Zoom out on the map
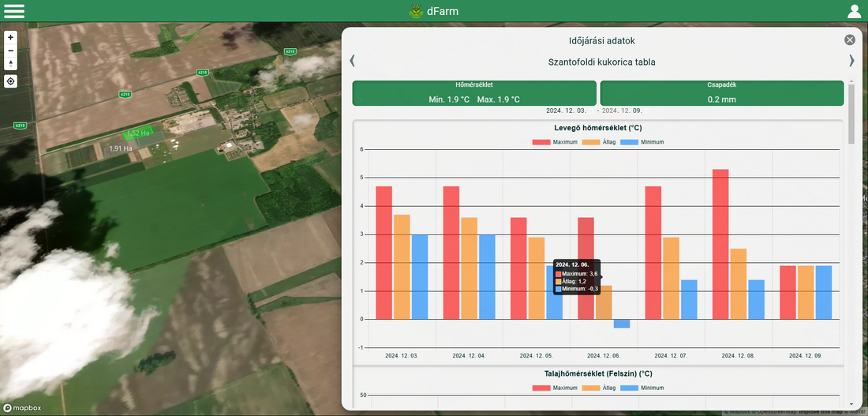Viewport: 868px width, 416px height. pyautogui.click(x=10, y=51)
